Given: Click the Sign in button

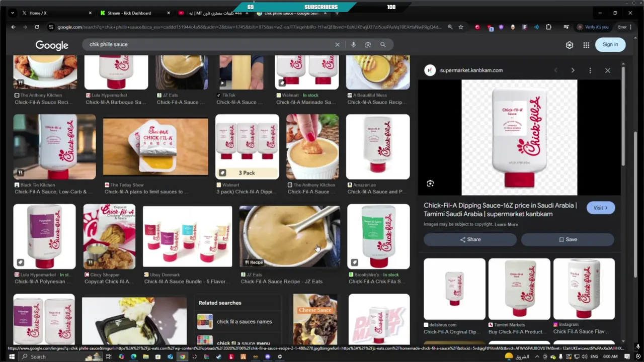Looking at the screenshot, I should (610, 45).
